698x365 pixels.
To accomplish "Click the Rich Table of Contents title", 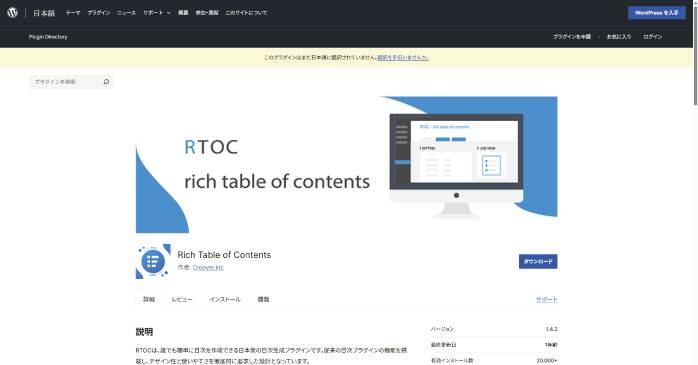I will (224, 255).
